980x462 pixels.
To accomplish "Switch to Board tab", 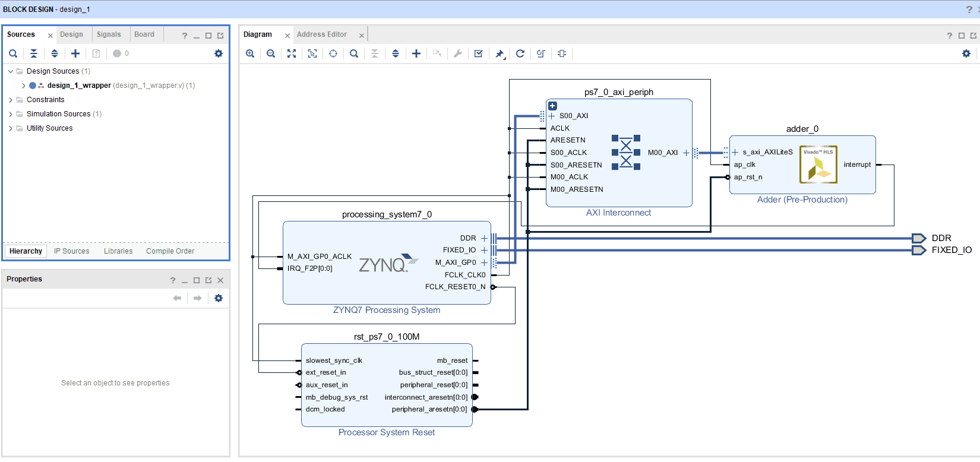I will 144,34.
